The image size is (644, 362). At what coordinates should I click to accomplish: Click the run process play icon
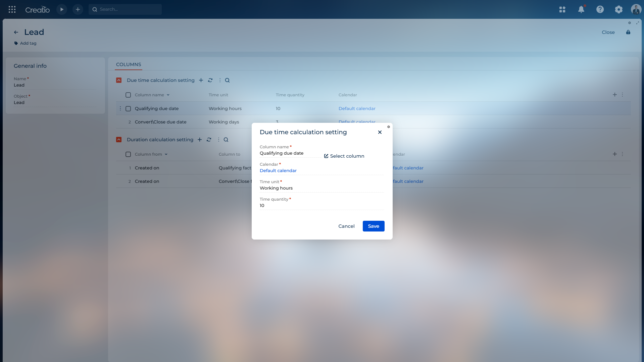(62, 9)
